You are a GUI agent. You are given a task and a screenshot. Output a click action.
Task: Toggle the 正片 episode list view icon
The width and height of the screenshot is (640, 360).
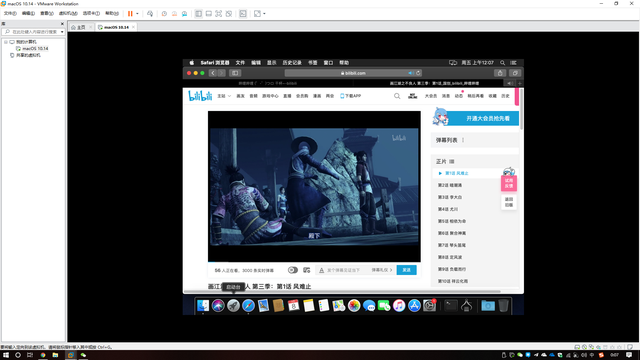451,162
